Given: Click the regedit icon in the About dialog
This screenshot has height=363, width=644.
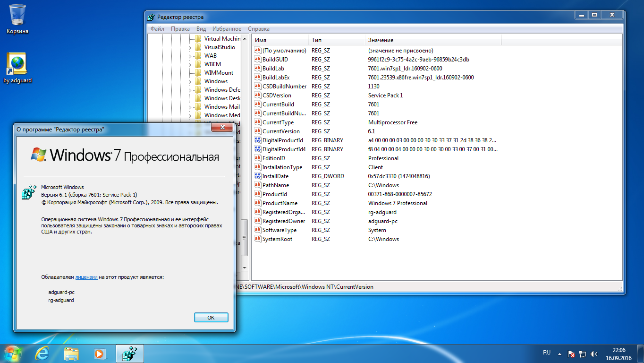Looking at the screenshot, I should pos(29,192).
